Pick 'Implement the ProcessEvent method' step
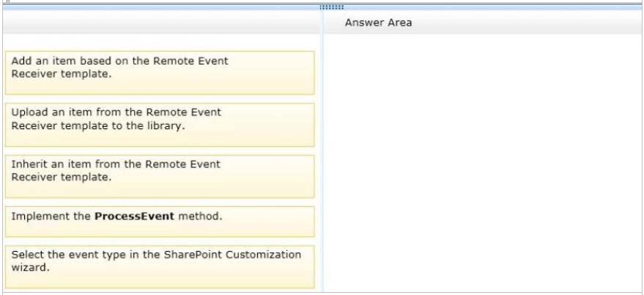Screen dimensions: 644x295 tap(160, 222)
